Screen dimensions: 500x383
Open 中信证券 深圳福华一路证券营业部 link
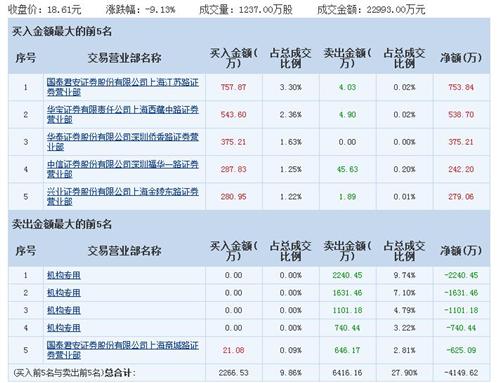122,169
